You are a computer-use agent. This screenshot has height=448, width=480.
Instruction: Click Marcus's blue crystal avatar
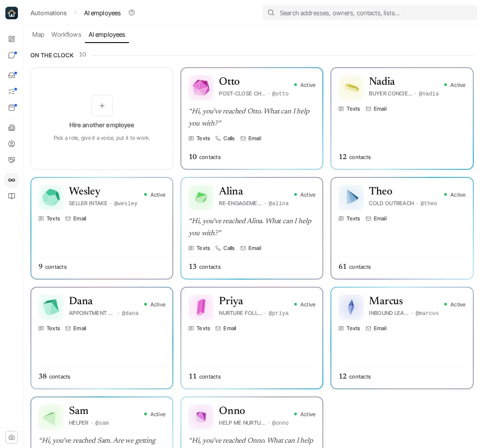(x=351, y=307)
